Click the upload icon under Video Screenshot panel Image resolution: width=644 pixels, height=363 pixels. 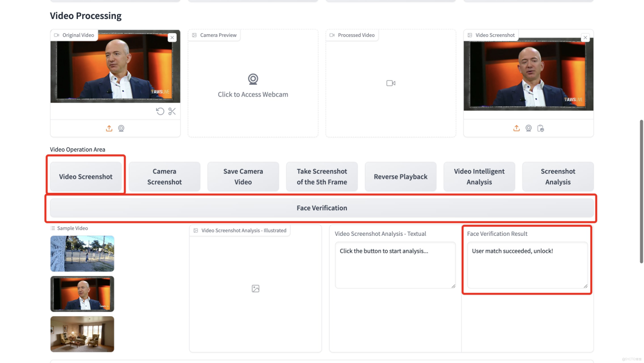pos(516,128)
